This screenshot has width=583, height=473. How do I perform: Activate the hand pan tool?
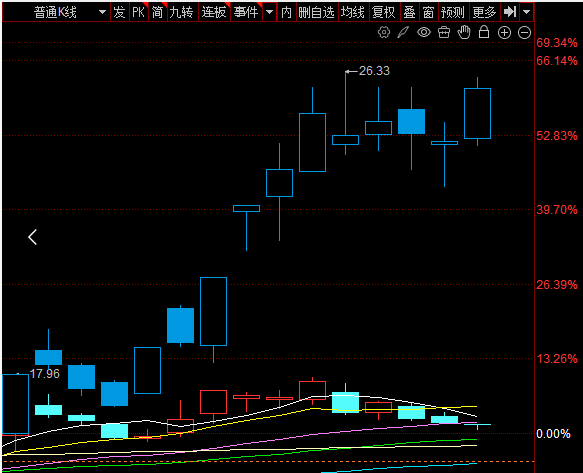pos(464,32)
